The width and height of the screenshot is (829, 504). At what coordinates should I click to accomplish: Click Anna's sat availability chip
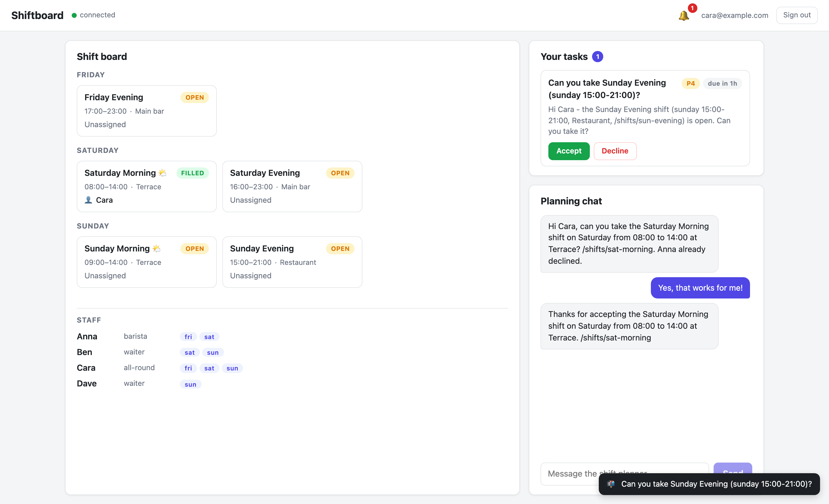pyautogui.click(x=209, y=337)
